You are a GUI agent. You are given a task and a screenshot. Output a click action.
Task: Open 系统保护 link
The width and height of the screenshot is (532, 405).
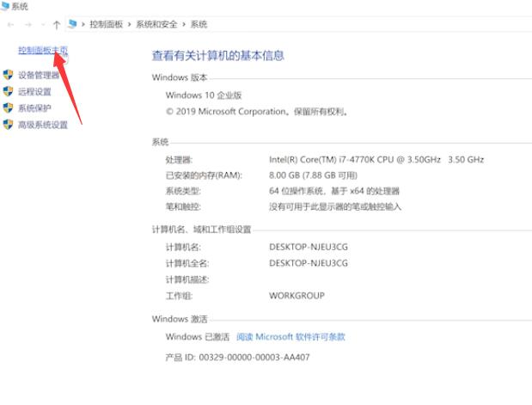click(x=34, y=108)
